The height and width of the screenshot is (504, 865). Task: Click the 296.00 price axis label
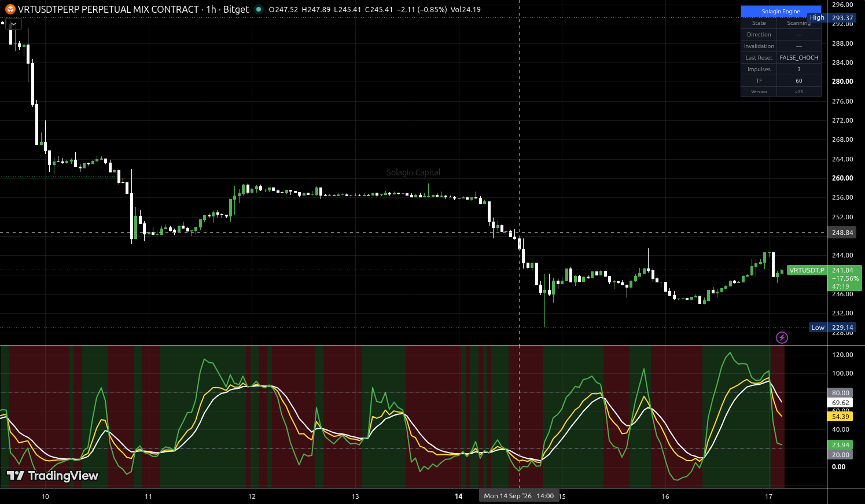[842, 5]
